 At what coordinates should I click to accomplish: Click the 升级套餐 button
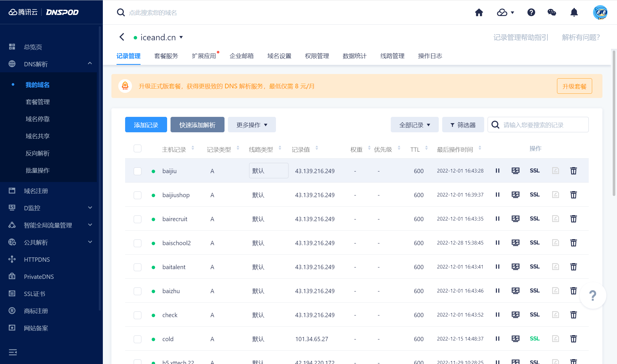click(x=574, y=86)
